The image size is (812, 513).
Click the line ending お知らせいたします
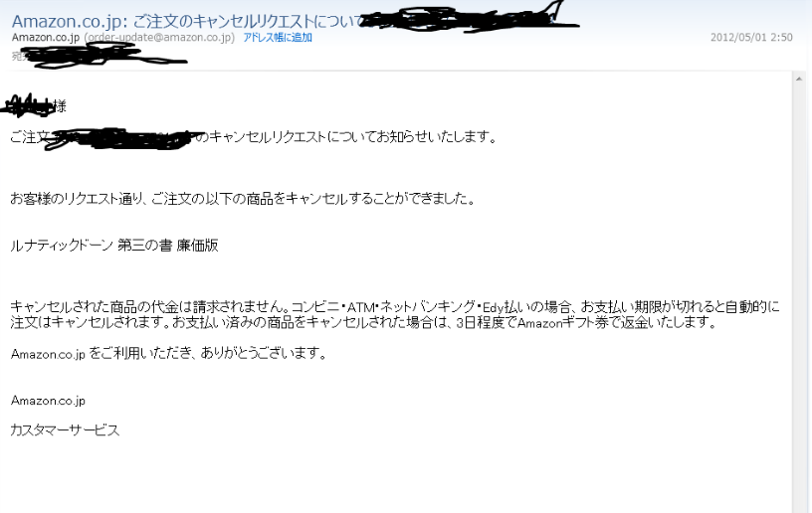click(x=254, y=137)
